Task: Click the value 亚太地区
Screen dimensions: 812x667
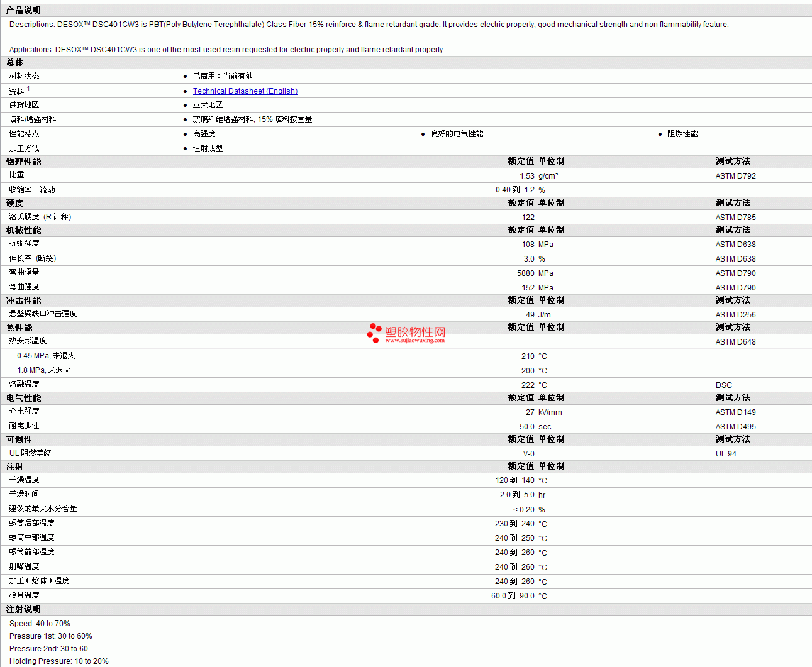Action: 208,105
